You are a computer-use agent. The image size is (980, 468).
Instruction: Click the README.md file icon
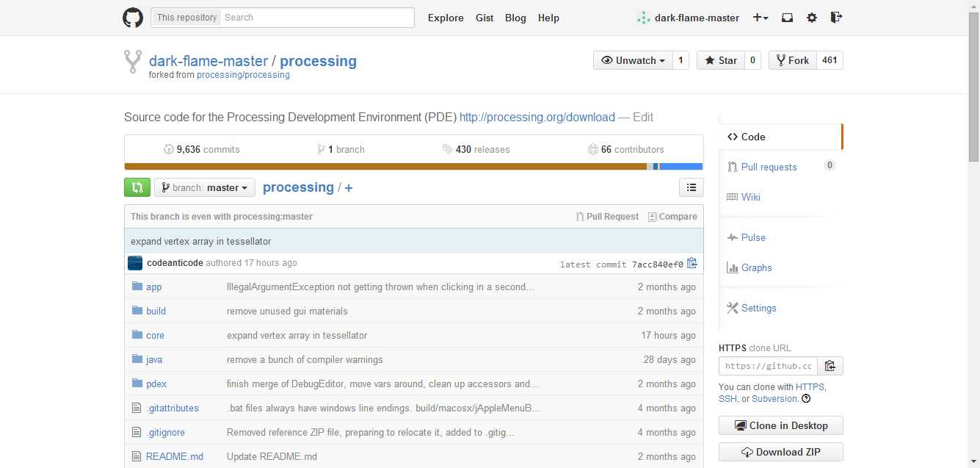tap(136, 456)
